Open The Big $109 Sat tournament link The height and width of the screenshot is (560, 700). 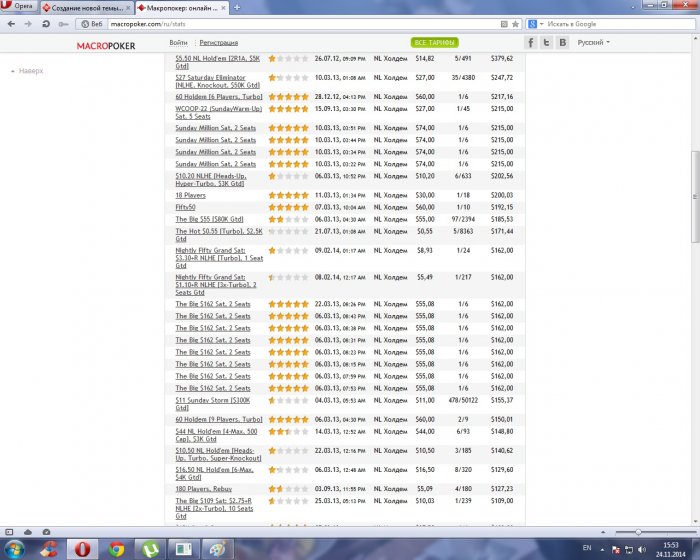[214, 508]
